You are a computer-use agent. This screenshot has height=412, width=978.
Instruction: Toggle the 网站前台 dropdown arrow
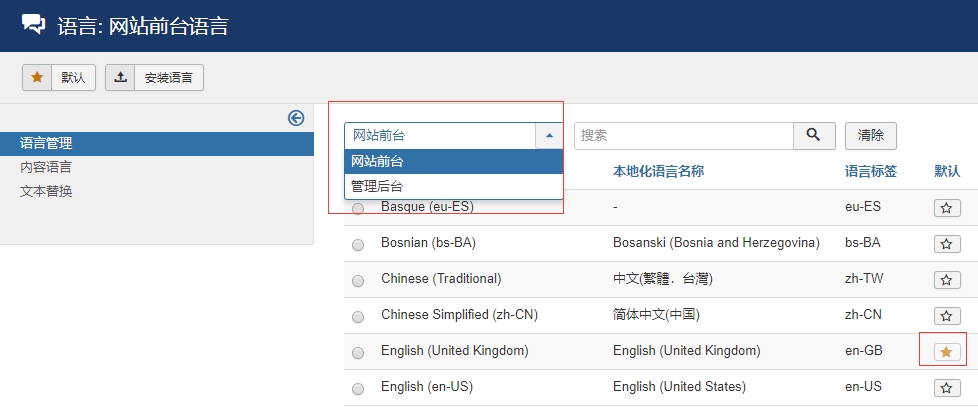pos(549,136)
